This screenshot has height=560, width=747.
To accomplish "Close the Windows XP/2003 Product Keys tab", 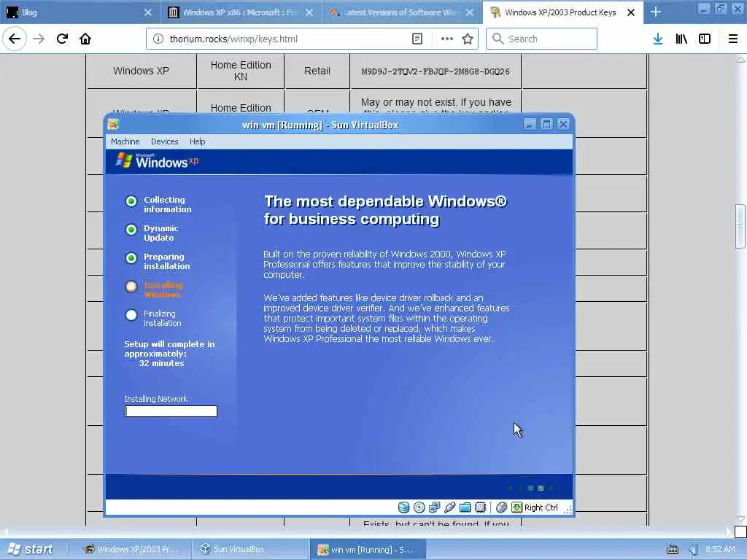I will pos(631,12).
